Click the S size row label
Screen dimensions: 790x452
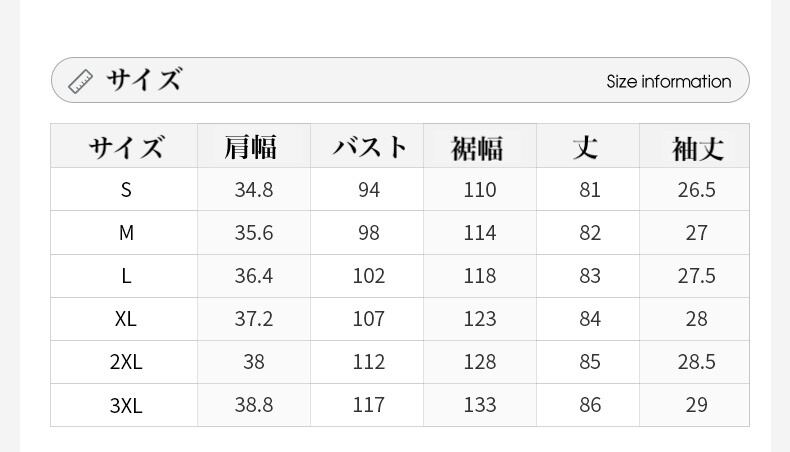126,190
